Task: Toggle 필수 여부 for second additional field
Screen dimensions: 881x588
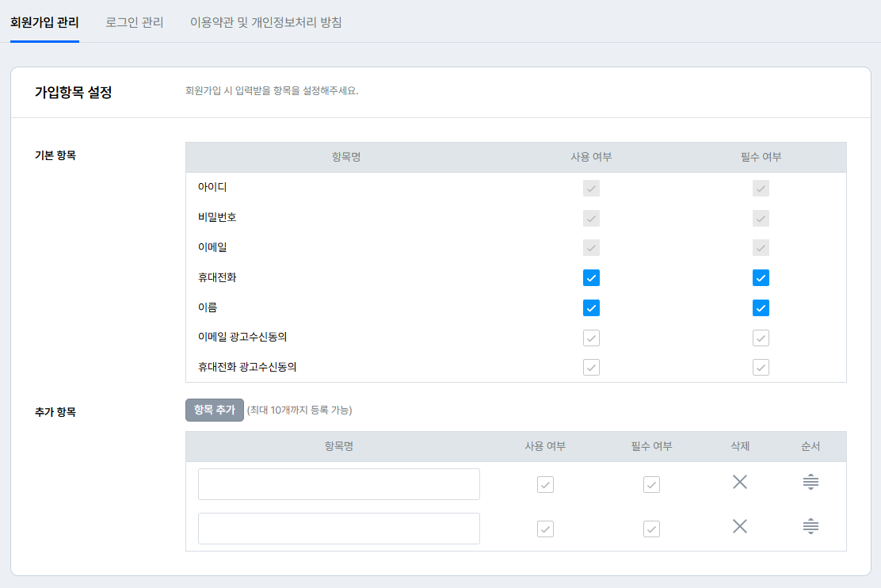Action: (x=651, y=529)
